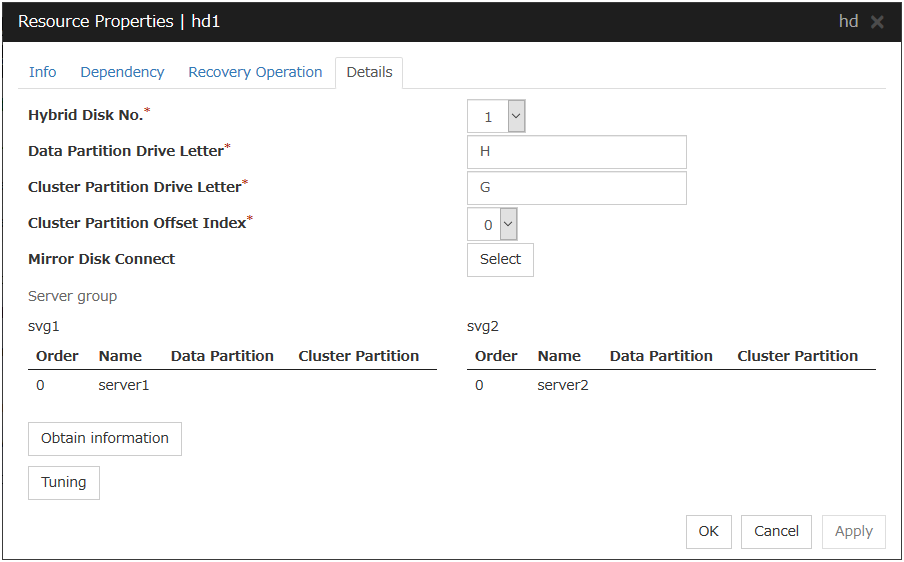Switch to the Info tab
Screen dimensions: 904x562
point(43,72)
